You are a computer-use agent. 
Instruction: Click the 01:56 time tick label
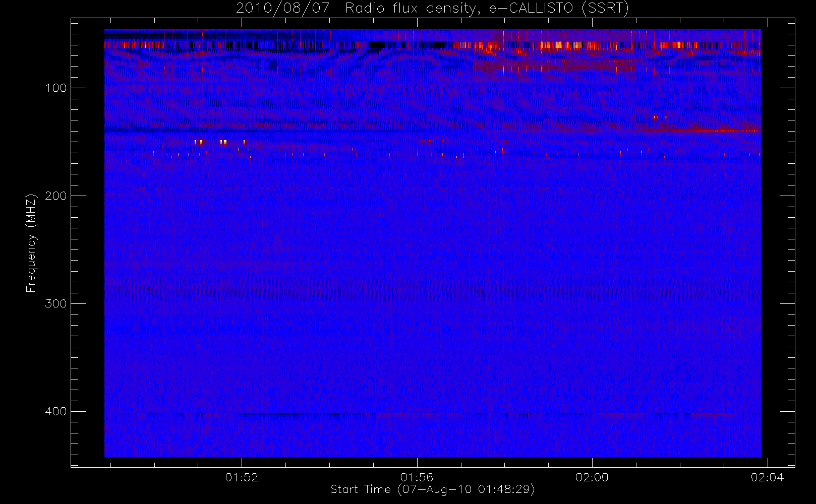coord(417,477)
